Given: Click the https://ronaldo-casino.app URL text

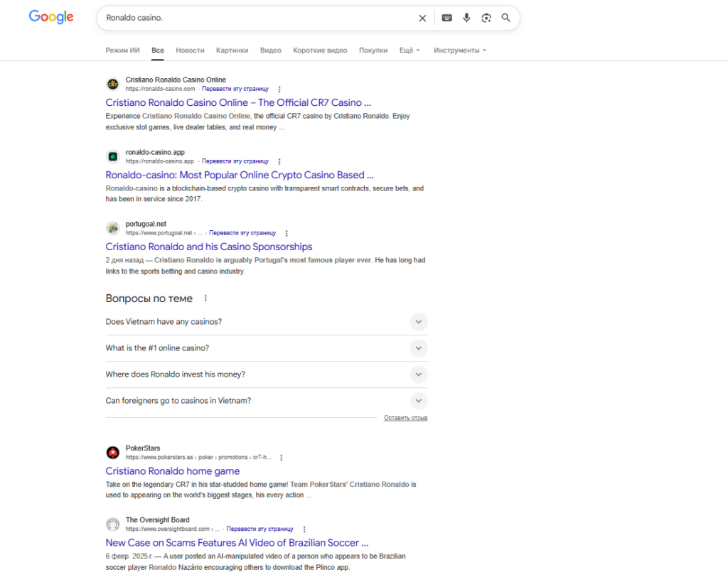Looking at the screenshot, I should 159,161.
